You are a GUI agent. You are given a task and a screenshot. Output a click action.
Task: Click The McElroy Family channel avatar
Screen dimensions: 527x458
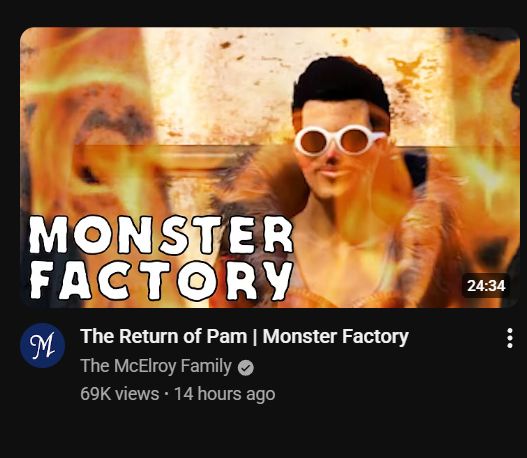coord(42,345)
